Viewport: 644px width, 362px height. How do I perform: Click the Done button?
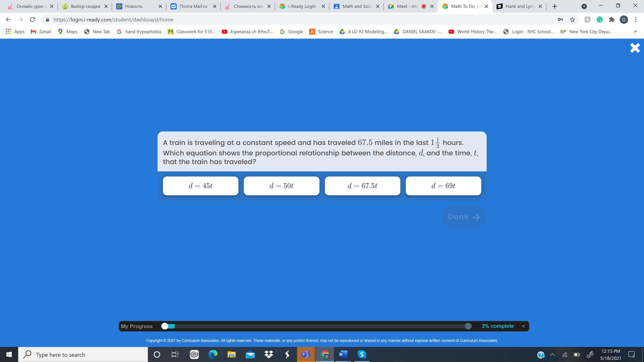click(464, 217)
